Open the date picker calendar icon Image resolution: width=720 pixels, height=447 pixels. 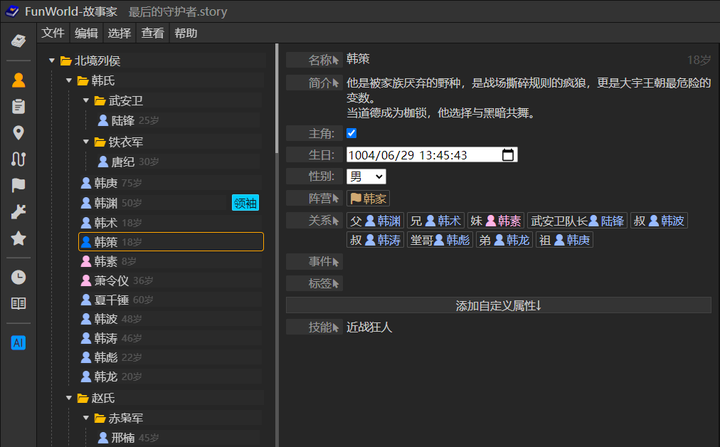[x=508, y=155]
